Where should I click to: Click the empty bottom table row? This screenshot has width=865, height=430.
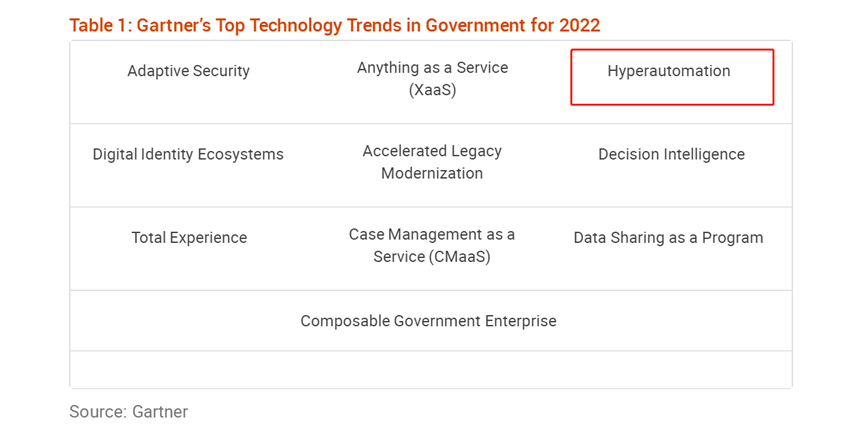(431, 369)
